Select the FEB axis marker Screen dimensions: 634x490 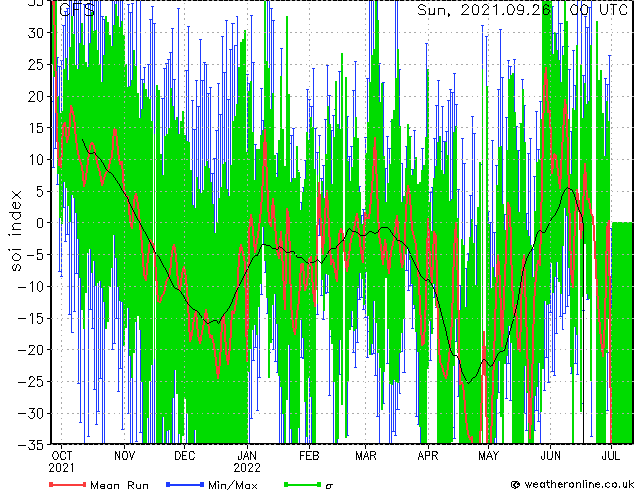(309, 456)
